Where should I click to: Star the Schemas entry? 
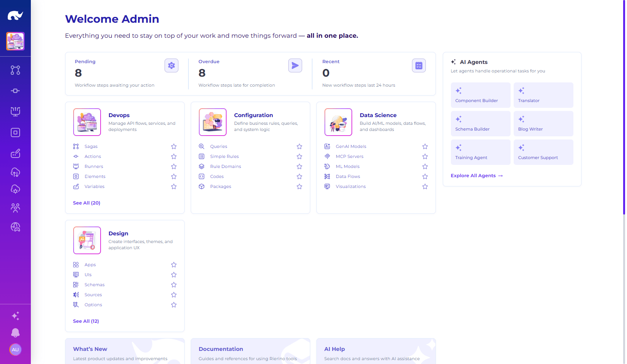[174, 285]
